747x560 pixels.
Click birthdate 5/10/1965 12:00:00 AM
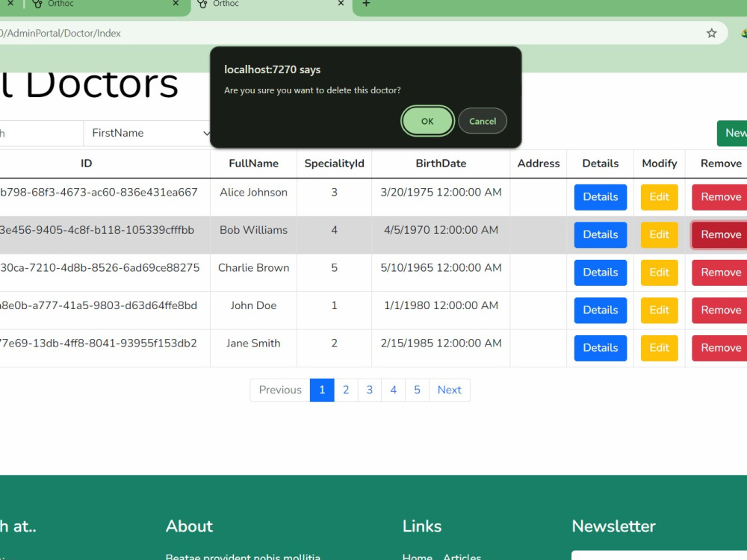click(x=441, y=267)
